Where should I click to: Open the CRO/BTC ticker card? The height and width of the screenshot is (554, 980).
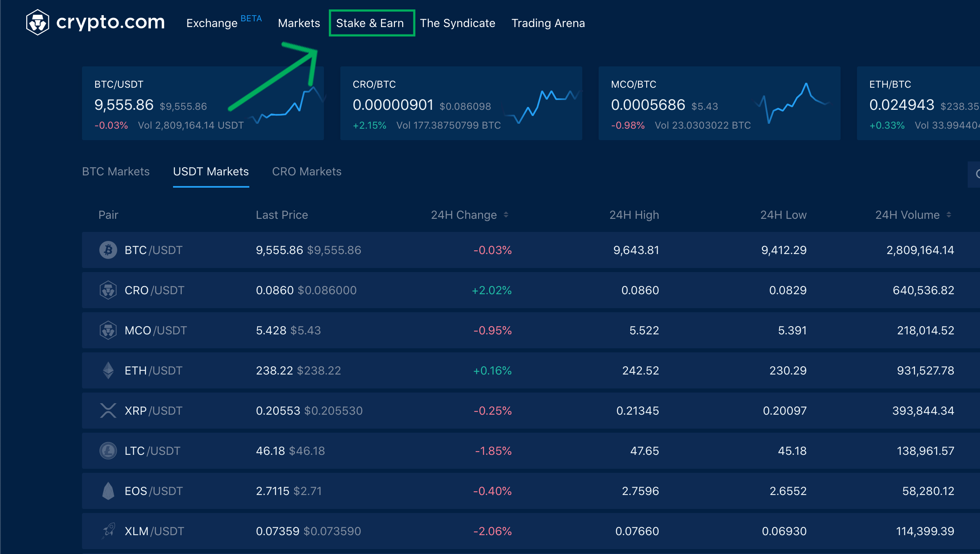pyautogui.click(x=461, y=103)
